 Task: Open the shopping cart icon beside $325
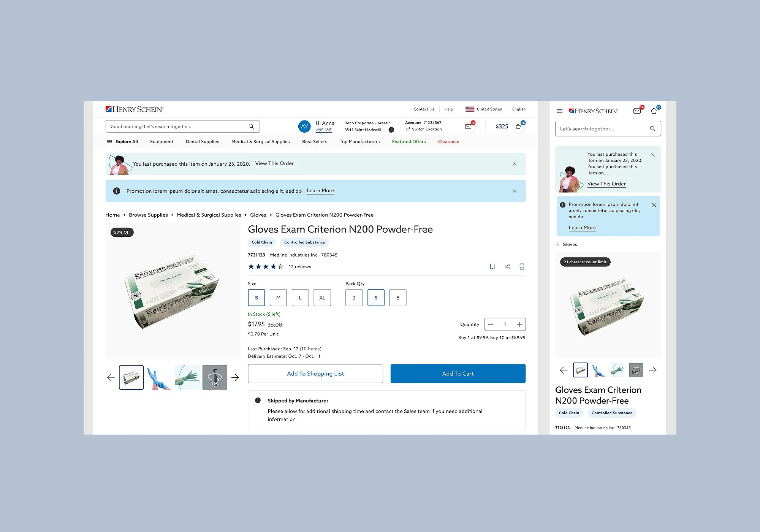[518, 127]
